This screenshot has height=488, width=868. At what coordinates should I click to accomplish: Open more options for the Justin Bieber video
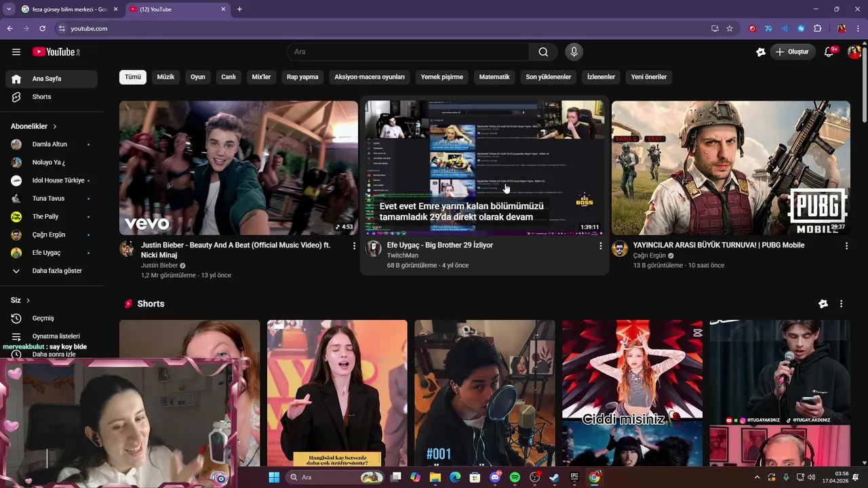(x=354, y=246)
